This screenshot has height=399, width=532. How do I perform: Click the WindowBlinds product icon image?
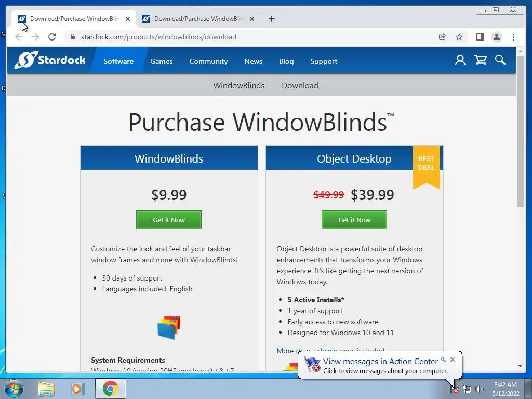click(169, 327)
